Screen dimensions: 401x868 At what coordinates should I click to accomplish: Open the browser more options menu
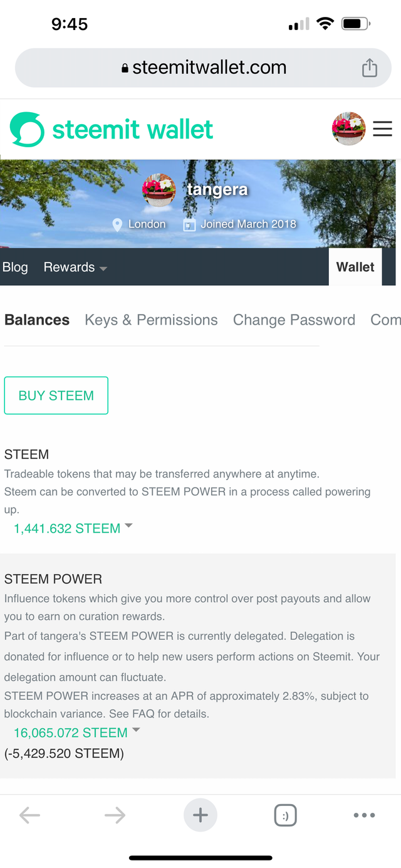(364, 815)
